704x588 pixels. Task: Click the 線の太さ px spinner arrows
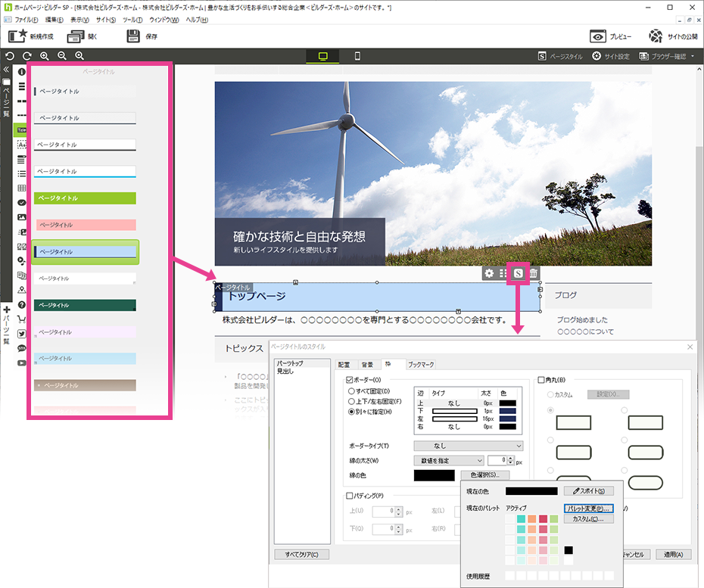point(510,461)
